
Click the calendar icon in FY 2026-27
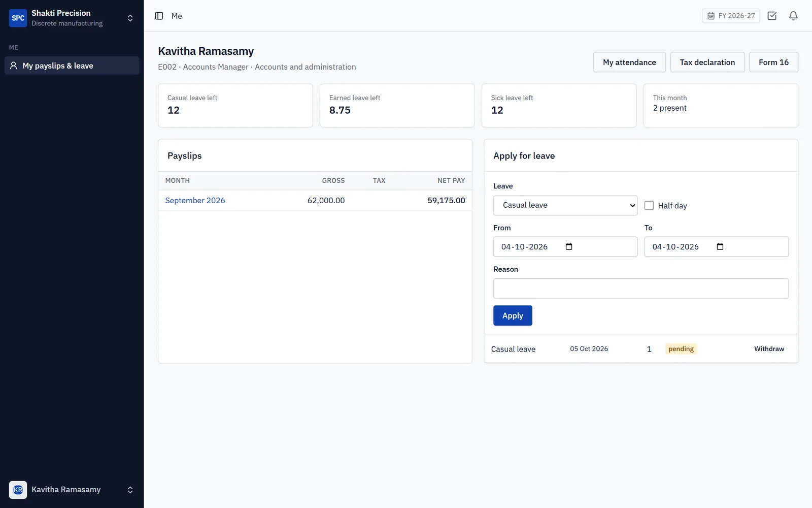point(711,16)
